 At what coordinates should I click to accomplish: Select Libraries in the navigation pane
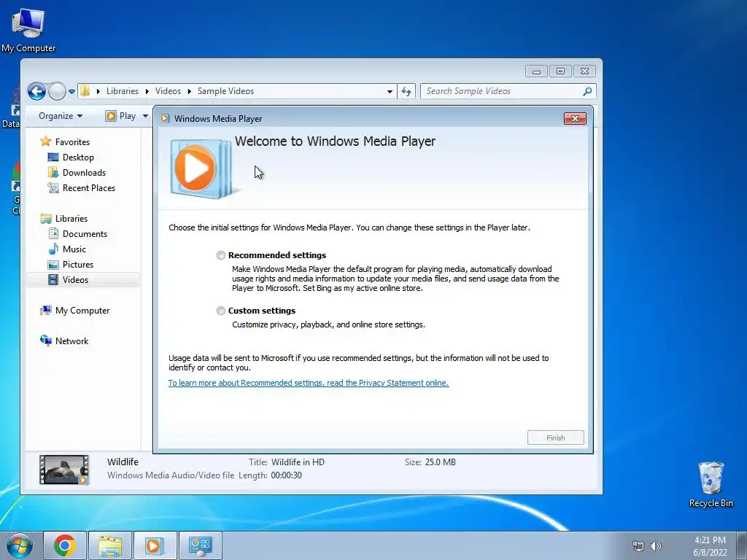pos(71,219)
